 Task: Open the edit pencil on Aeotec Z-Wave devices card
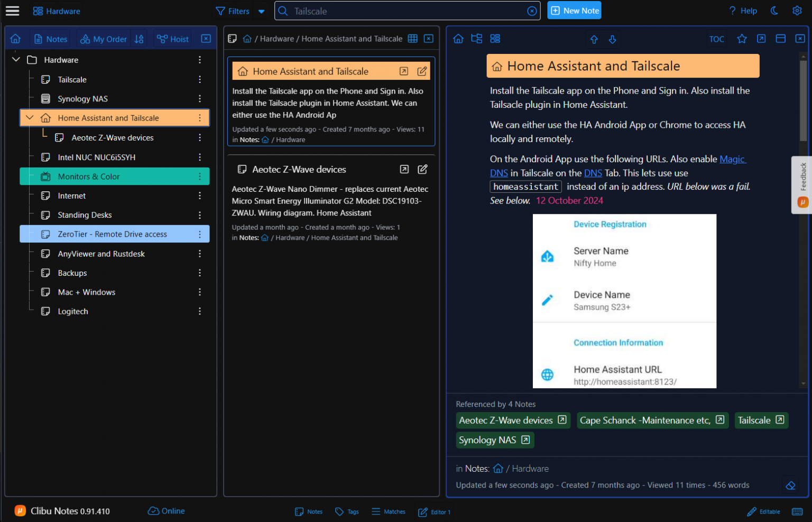point(422,169)
